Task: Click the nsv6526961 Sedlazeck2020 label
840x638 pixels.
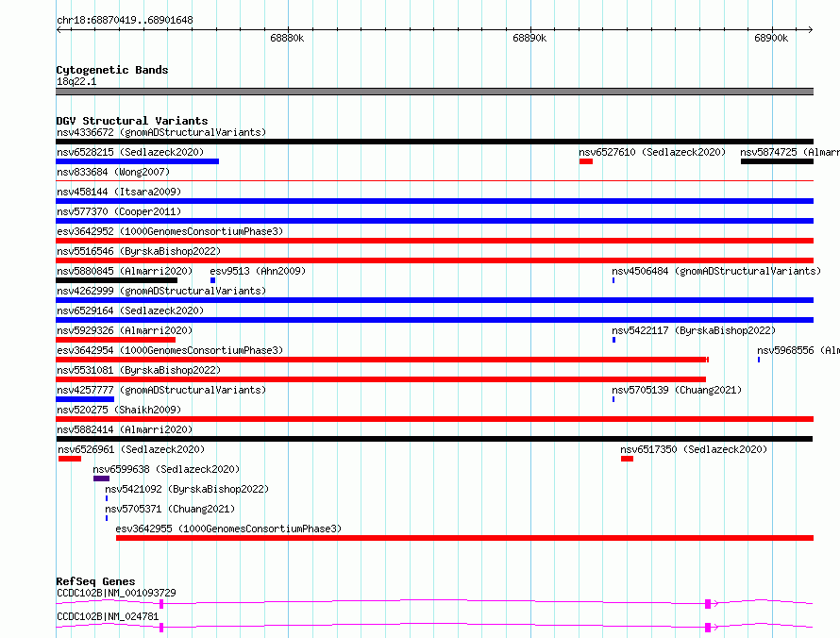Action: pos(131,449)
